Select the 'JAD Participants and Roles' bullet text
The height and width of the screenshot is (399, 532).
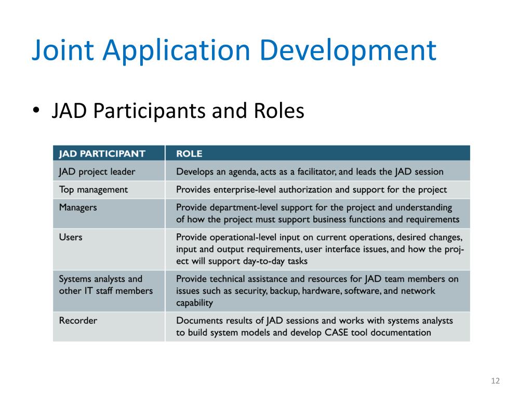tap(178, 111)
